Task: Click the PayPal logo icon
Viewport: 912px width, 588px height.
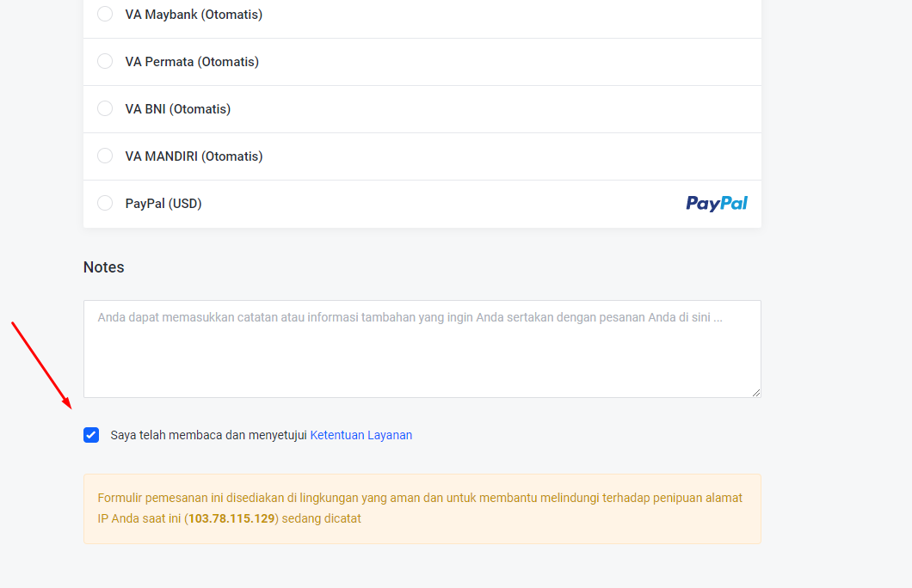Action: point(717,204)
